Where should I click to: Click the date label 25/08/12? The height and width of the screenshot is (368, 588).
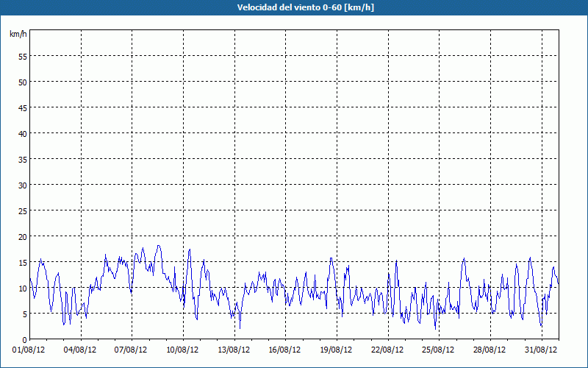[438, 350]
